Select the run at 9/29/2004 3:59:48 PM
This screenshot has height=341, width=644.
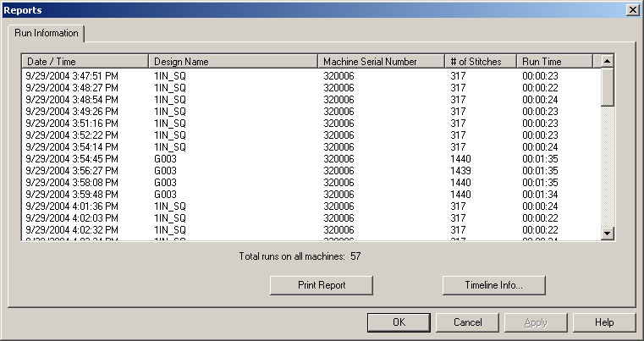point(311,195)
